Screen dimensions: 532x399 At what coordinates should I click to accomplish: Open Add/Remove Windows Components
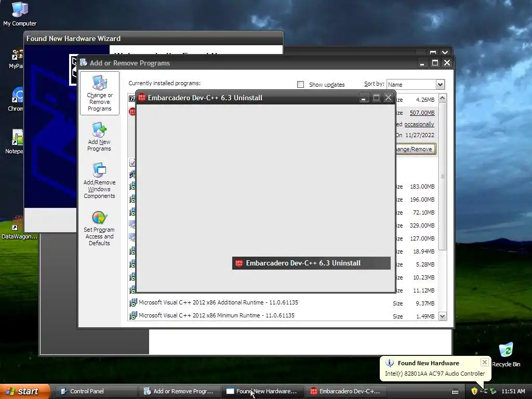click(99, 180)
